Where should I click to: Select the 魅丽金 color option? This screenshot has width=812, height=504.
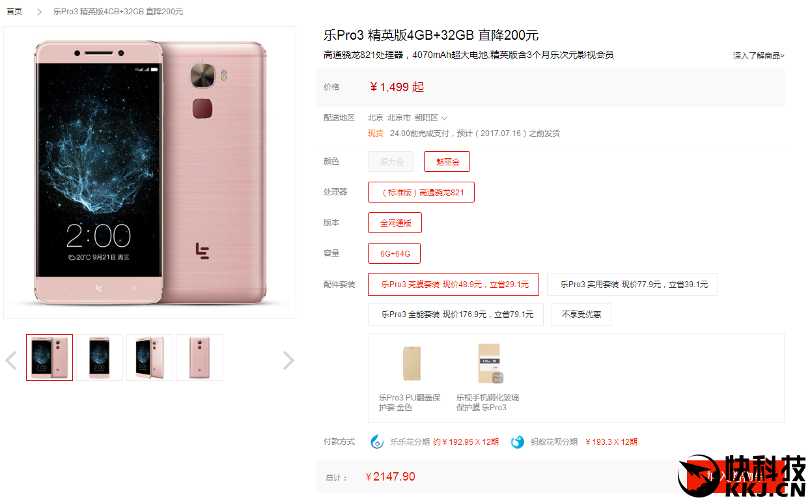[x=447, y=161]
